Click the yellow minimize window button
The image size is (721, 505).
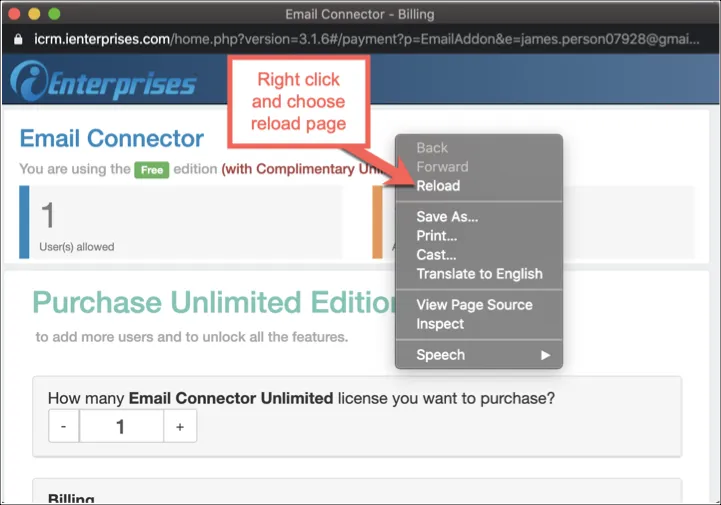[x=34, y=14]
